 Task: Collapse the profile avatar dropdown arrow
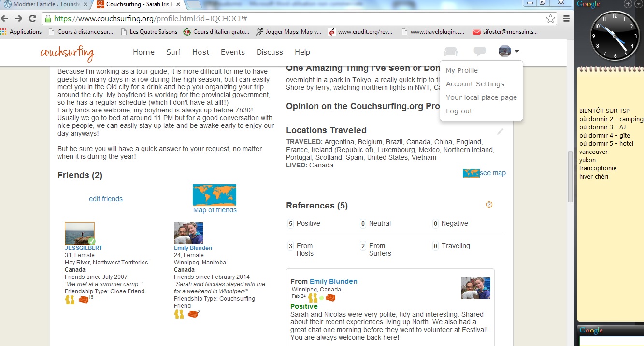click(x=517, y=52)
